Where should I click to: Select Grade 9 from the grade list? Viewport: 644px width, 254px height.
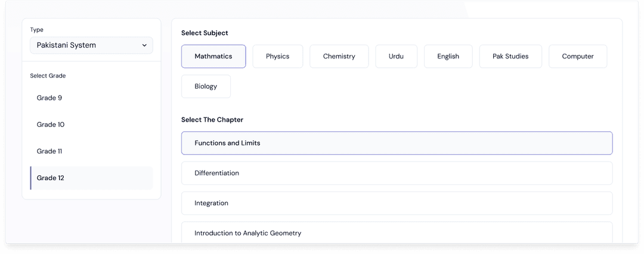click(91, 98)
